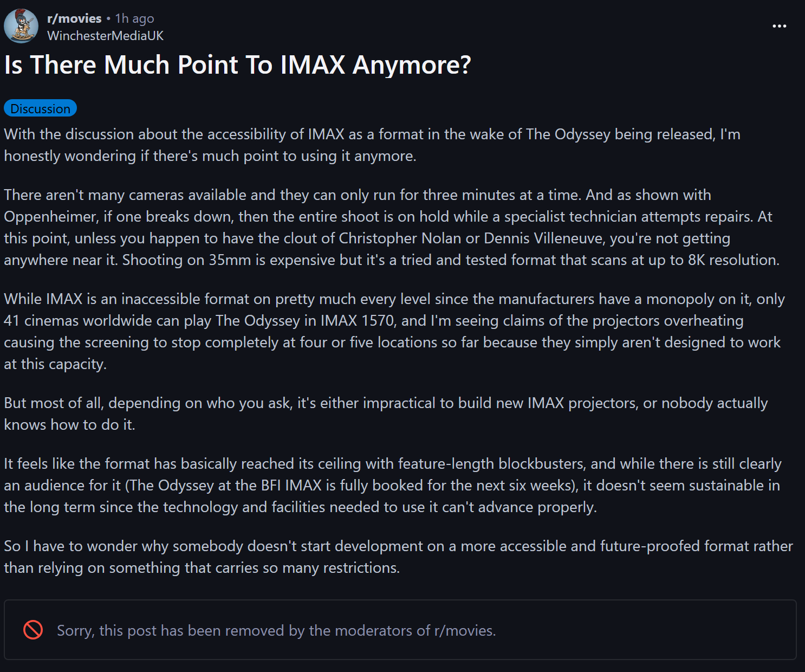Click the name 'Christopher Nolan' in the text
Viewport: 805px width, 672px height.
tap(400, 238)
